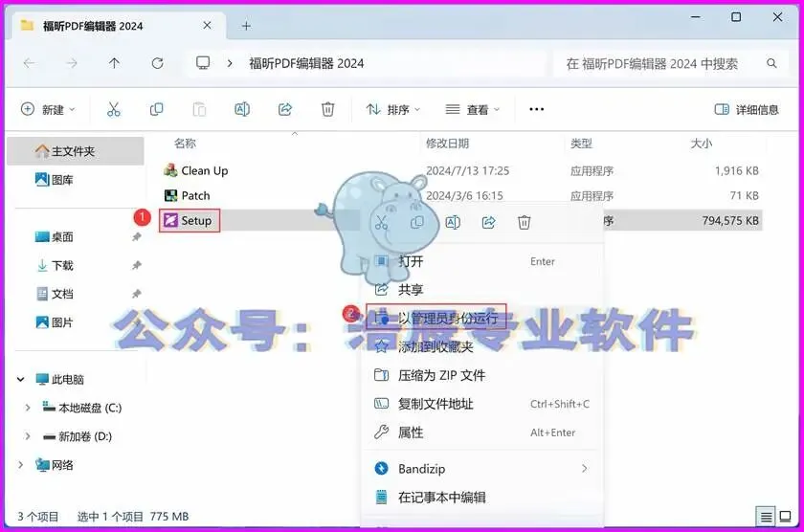804x532 pixels.
Task: Click the 2024/7/13 17:25 date cell
Action: tap(468, 170)
